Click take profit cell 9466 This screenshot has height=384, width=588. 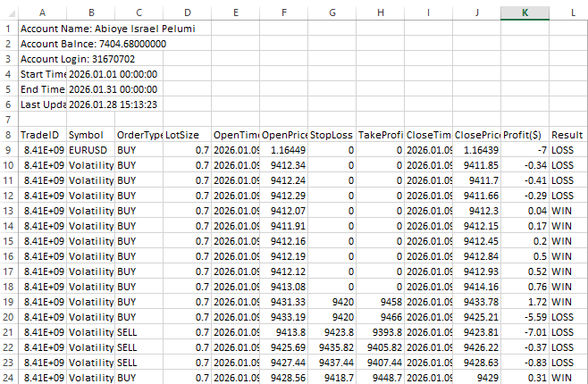pyautogui.click(x=381, y=317)
